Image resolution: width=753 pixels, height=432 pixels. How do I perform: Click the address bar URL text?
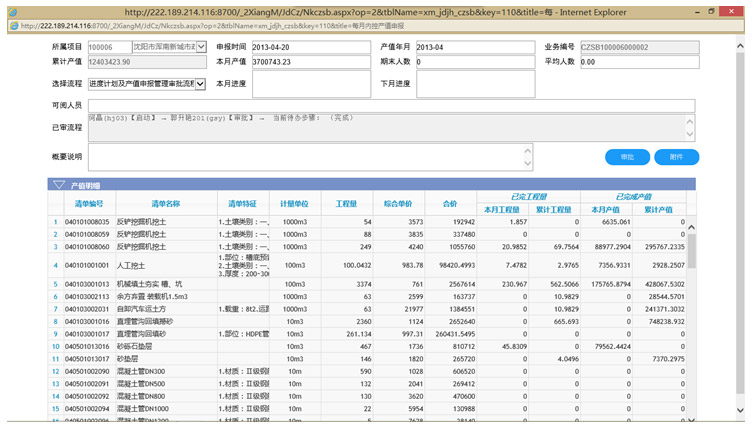[x=212, y=26]
